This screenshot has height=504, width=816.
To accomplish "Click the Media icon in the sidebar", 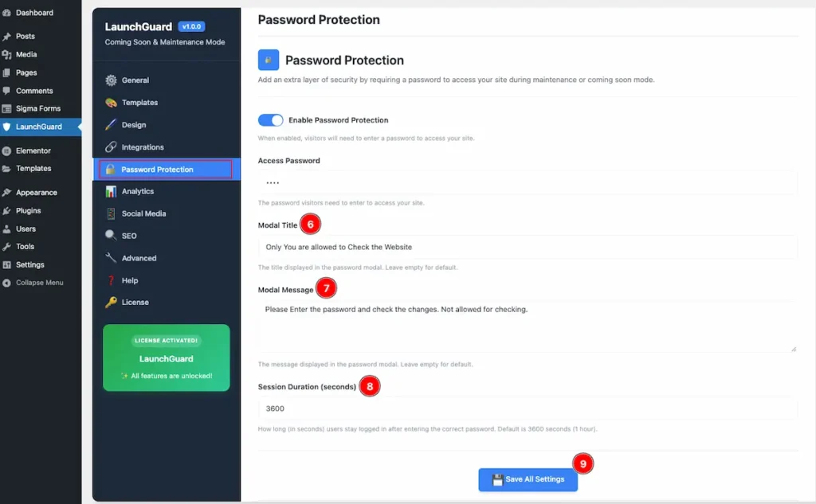I will [x=6, y=55].
